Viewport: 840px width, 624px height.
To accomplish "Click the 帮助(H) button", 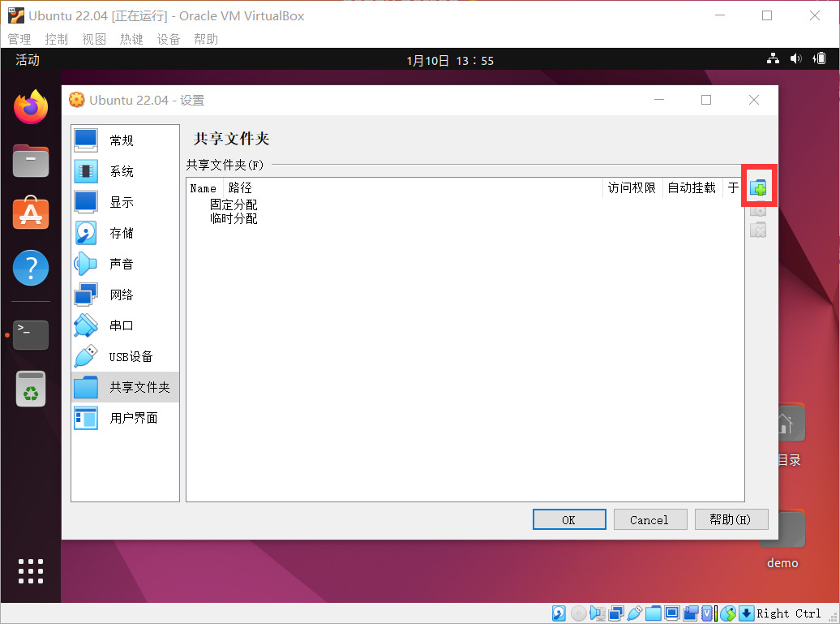I will pyautogui.click(x=731, y=519).
